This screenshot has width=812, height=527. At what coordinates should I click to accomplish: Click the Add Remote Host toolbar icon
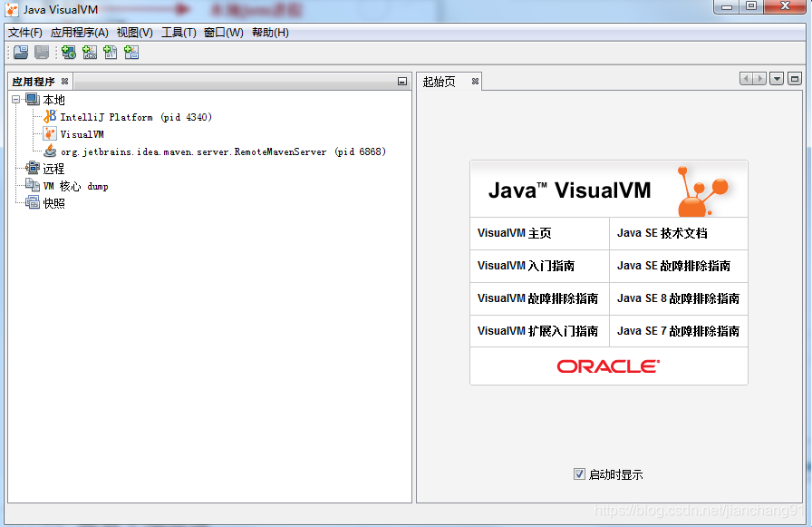coord(68,53)
